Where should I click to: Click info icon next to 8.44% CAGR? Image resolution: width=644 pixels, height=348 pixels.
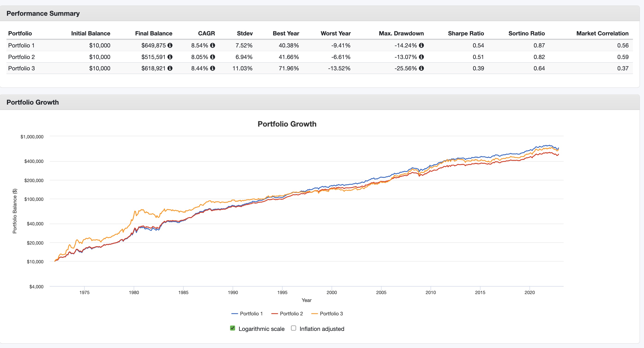coord(213,68)
